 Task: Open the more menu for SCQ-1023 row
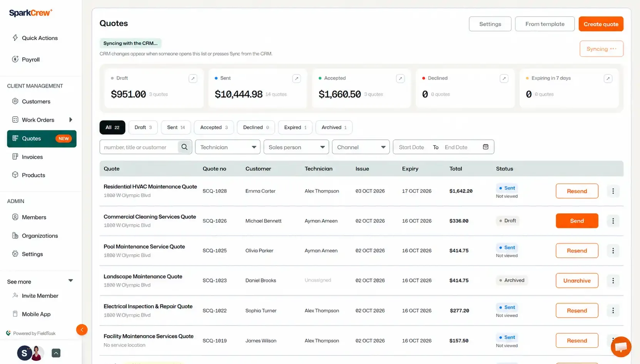click(x=613, y=281)
